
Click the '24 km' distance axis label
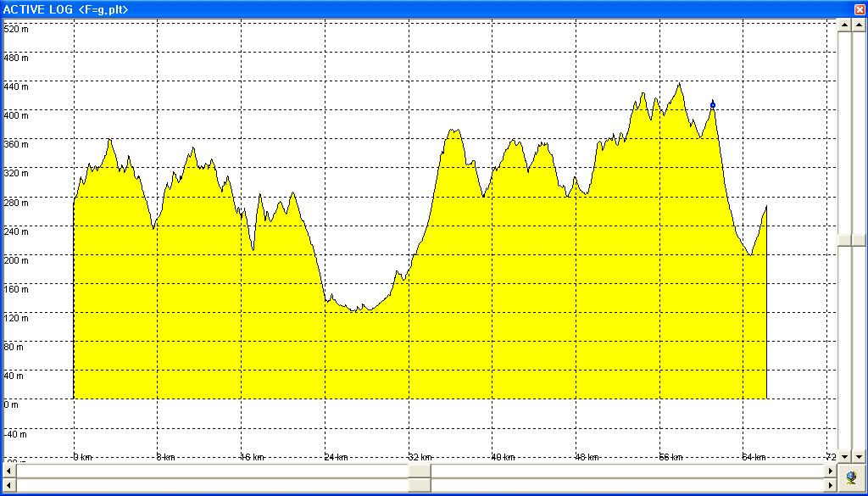tap(336, 457)
